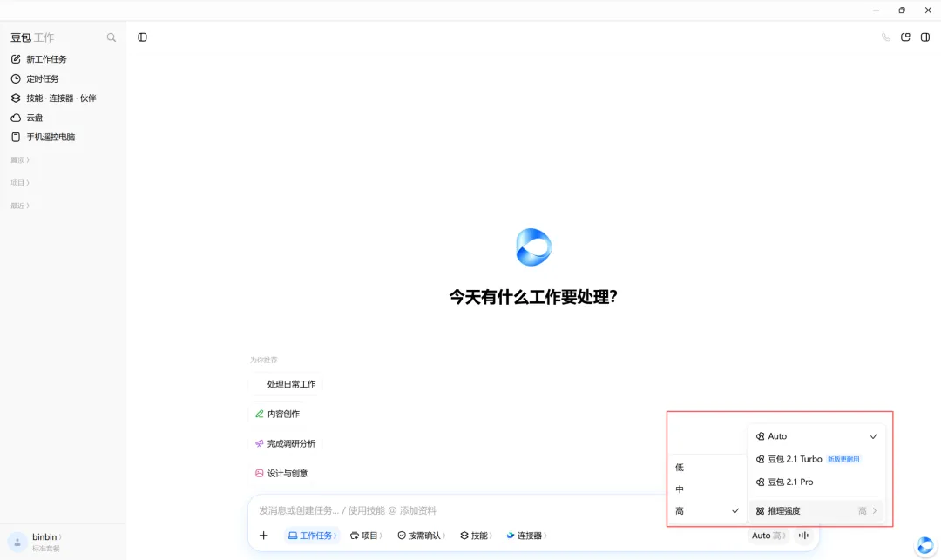Click the 豆包 工作 title in sidebar
Image resolution: width=941 pixels, height=560 pixels.
tap(32, 37)
